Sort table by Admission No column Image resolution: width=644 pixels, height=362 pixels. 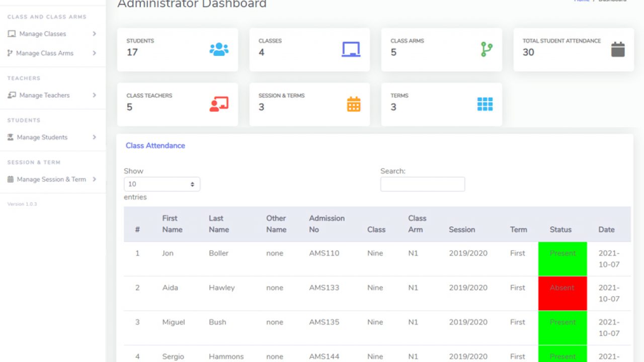pos(327,224)
